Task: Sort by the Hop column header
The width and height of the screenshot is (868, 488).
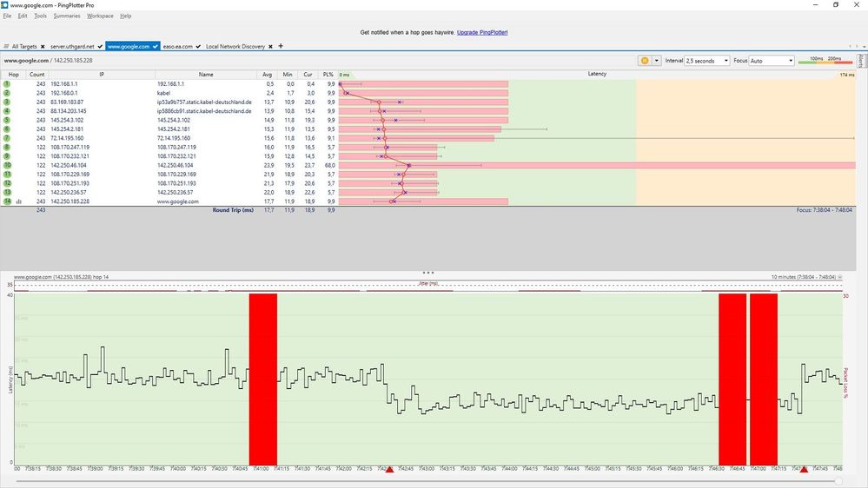Action: click(x=13, y=74)
